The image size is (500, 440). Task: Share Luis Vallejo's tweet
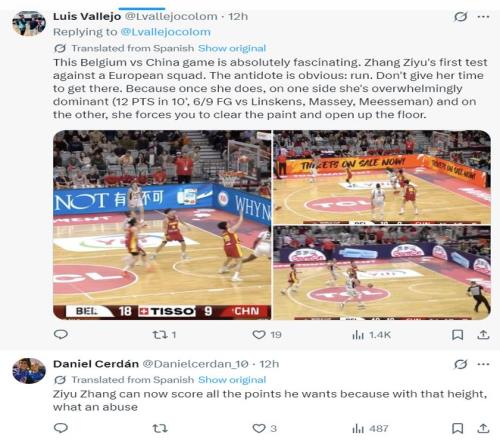[483, 335]
